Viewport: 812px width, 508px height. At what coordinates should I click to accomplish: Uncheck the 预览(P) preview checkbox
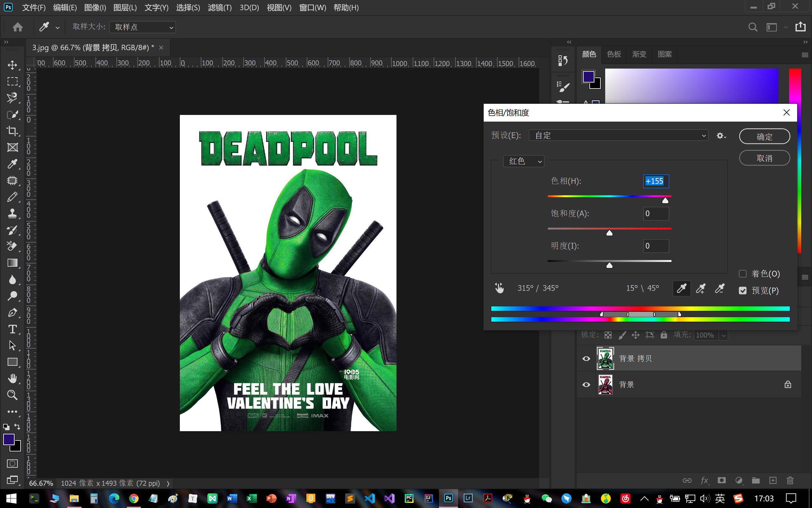[x=743, y=291]
